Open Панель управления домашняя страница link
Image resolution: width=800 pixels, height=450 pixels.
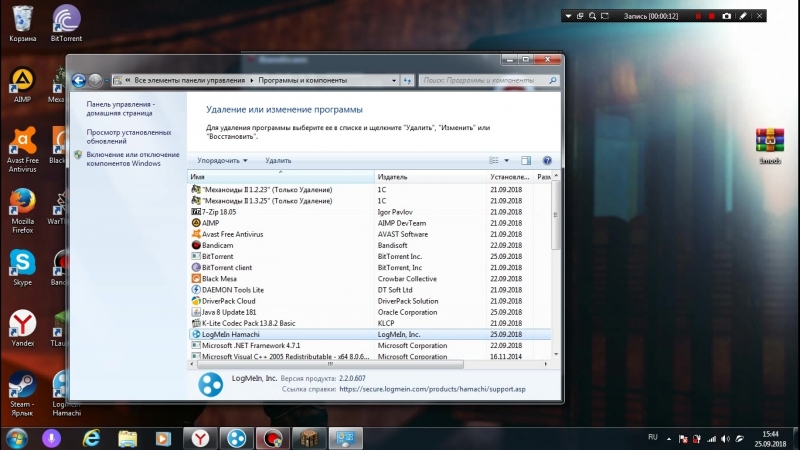click(120, 109)
